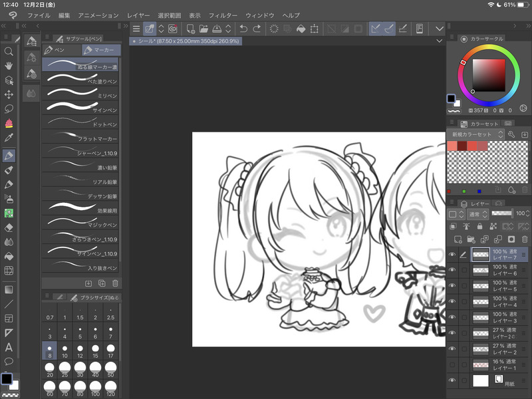Select the Eraser tool

(x=9, y=227)
